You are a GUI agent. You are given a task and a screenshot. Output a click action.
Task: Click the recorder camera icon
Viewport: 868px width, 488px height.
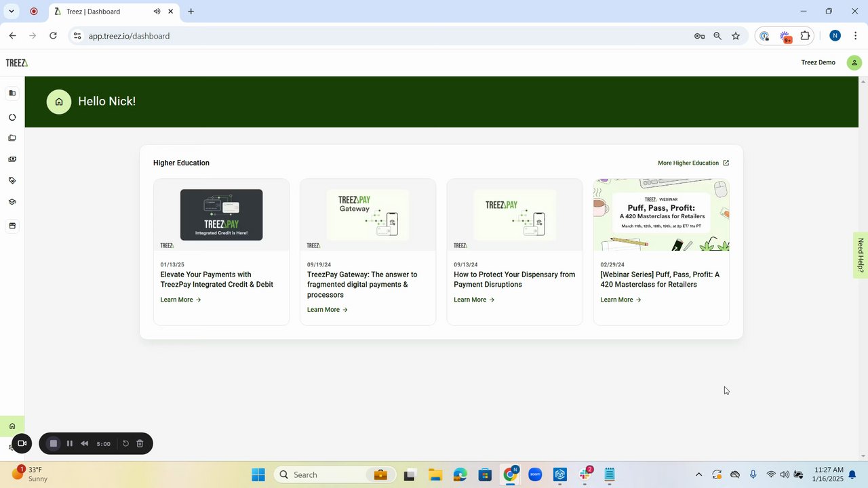point(22,443)
